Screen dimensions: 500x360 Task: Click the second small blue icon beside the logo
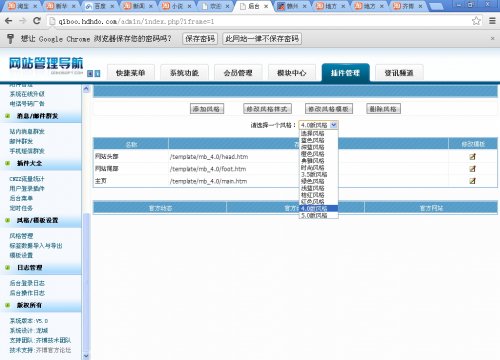tap(97, 73)
